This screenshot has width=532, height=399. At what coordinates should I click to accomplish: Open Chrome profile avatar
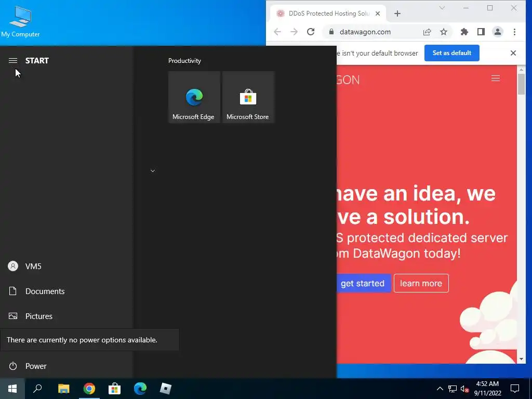pos(497,32)
